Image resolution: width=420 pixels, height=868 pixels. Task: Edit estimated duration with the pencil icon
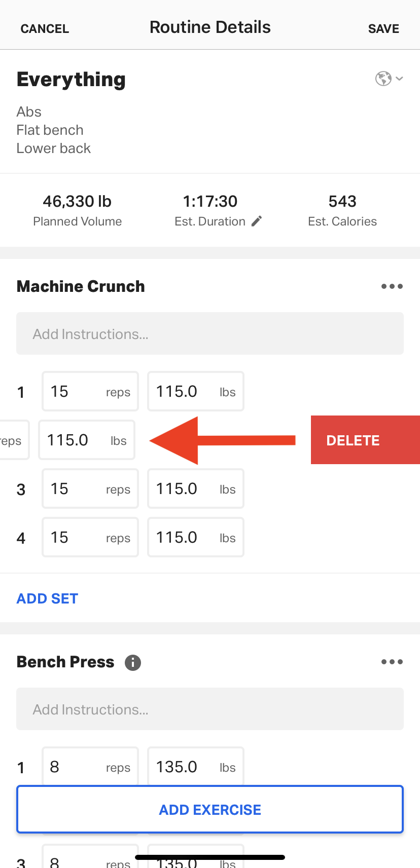[257, 221]
